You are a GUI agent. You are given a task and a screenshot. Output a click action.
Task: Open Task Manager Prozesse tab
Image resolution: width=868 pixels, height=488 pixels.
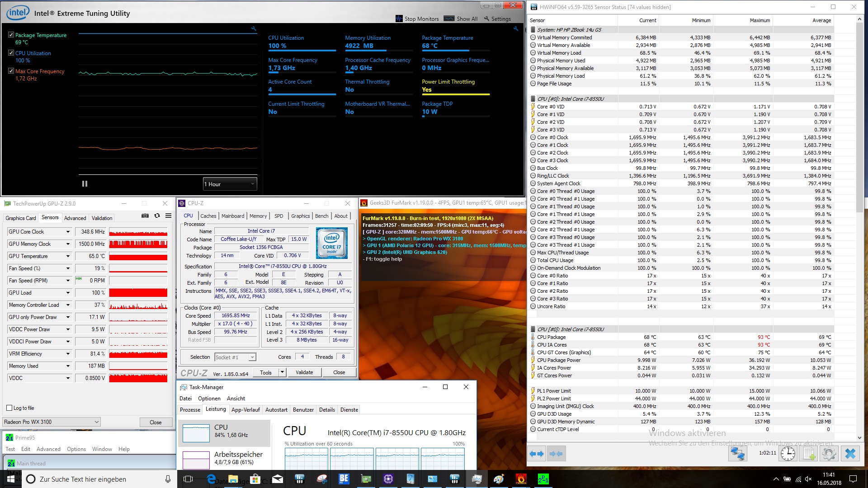[190, 410]
